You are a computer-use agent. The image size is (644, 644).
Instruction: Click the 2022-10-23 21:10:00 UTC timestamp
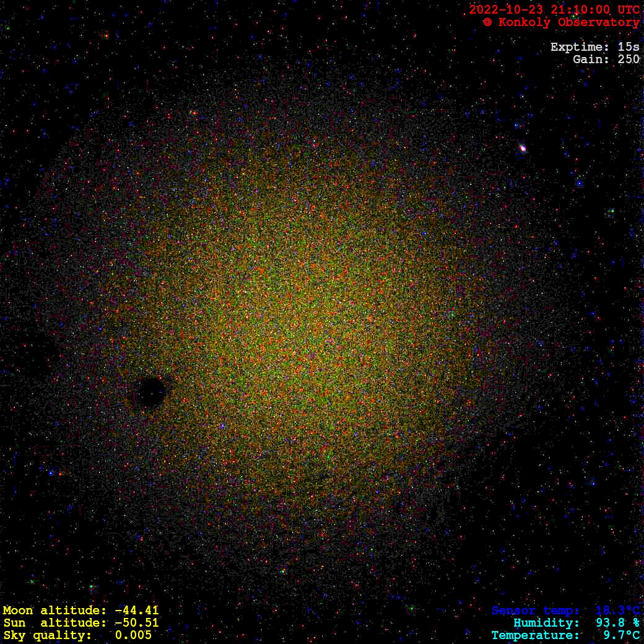[554, 10]
